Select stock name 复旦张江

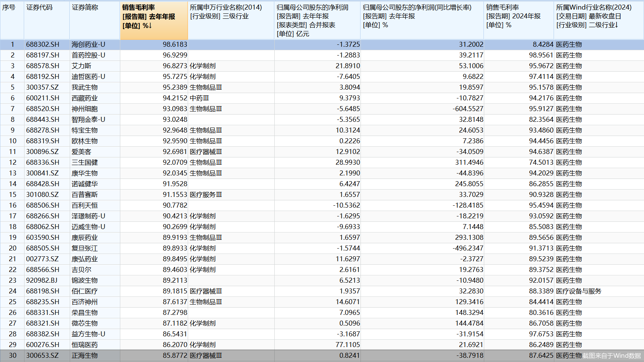click(x=85, y=248)
